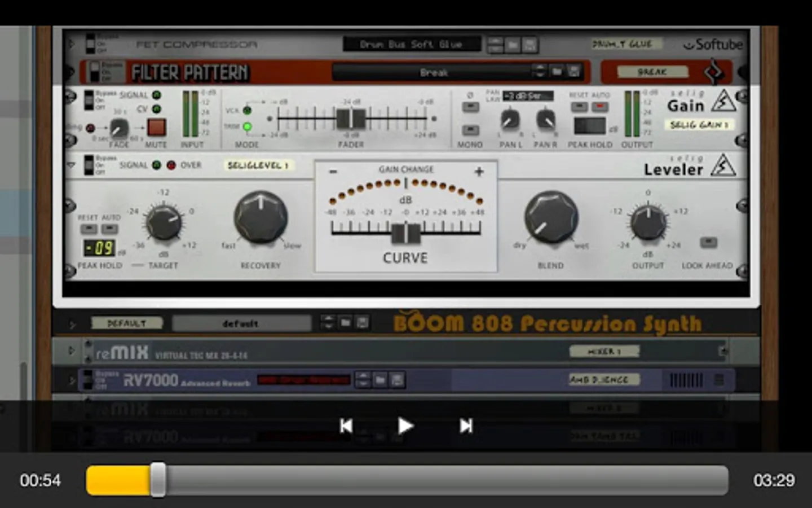
Task: Expand the Boom 808 Percussion Synth
Action: pos(72,323)
